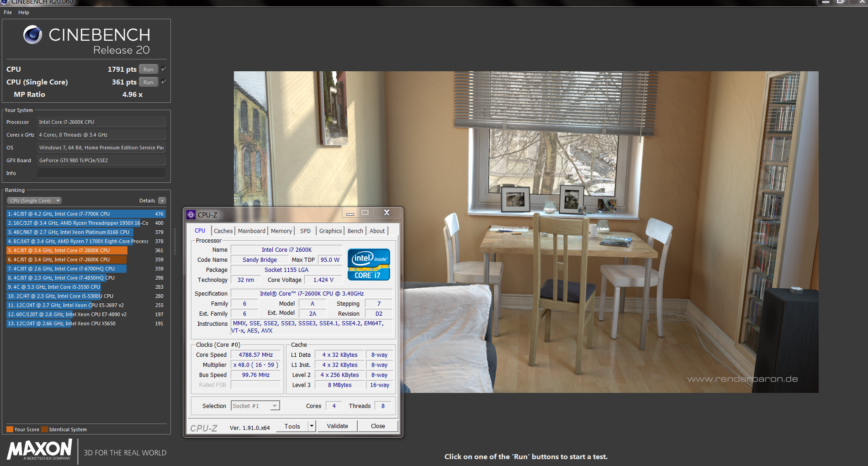Click the Intel Core i7 logo badge
This screenshot has height=466, width=868.
click(369, 265)
